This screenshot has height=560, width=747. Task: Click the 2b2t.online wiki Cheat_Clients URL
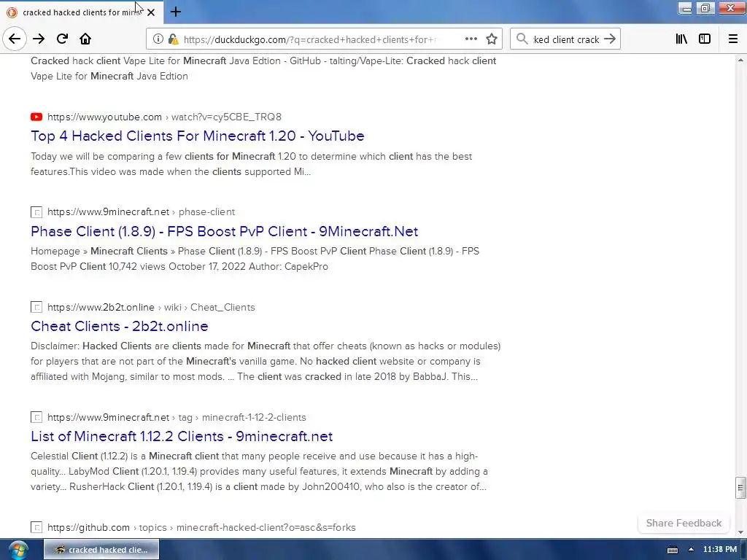[x=151, y=307]
